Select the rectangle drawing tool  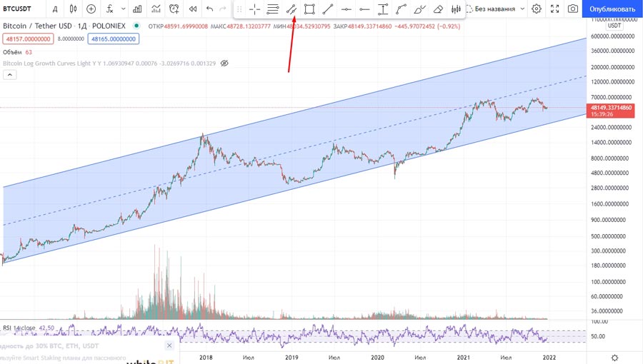click(309, 9)
